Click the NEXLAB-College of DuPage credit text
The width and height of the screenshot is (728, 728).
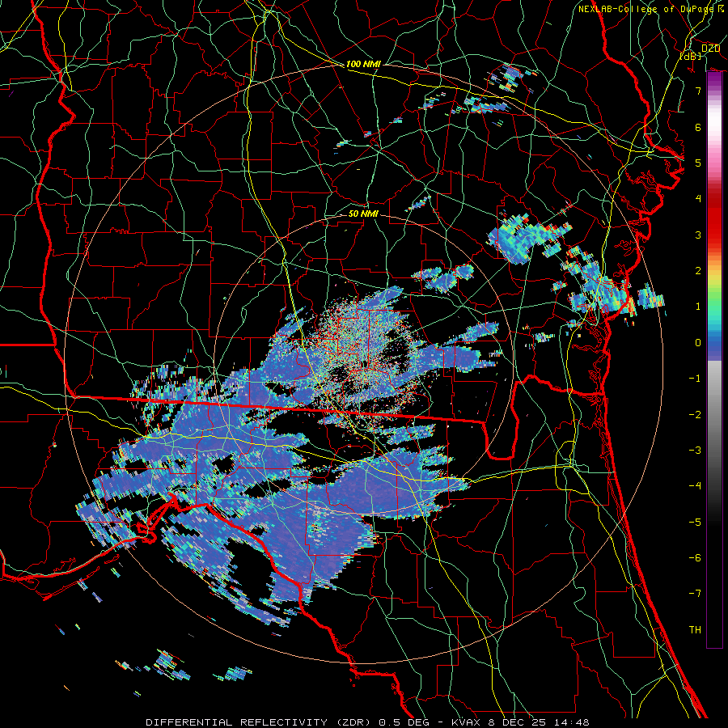(x=650, y=9)
